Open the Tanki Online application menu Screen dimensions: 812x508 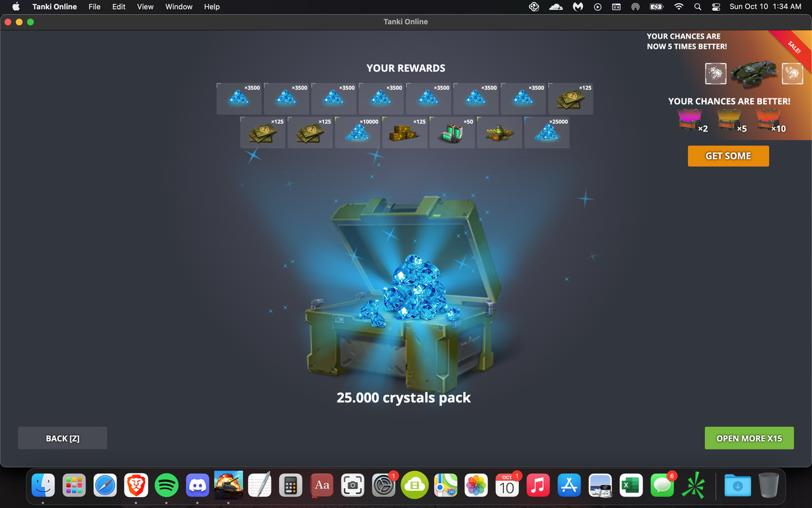pyautogui.click(x=55, y=6)
